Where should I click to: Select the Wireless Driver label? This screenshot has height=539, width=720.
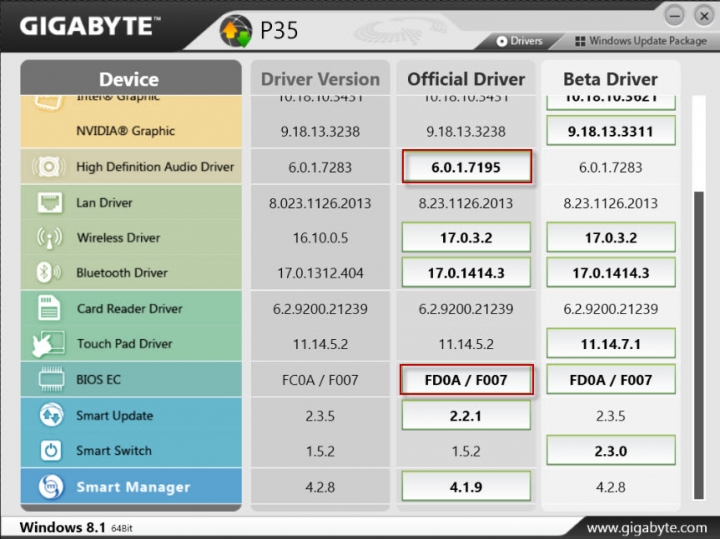[118, 237]
